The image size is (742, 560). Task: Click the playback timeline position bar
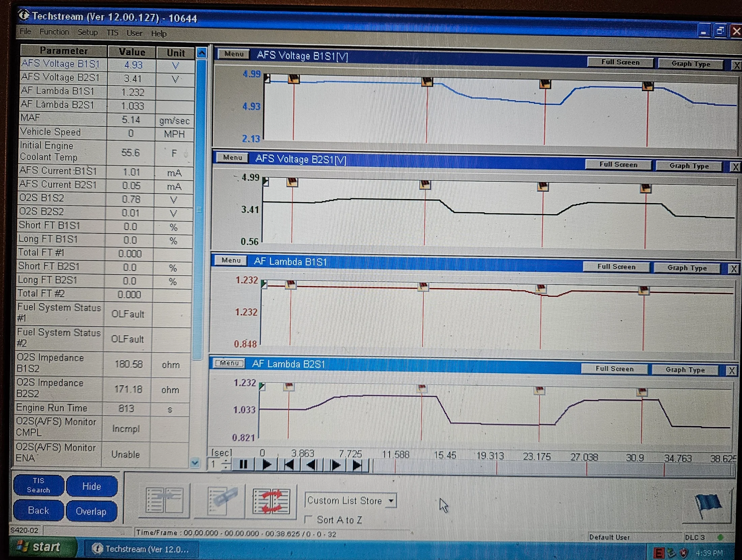(x=553, y=469)
